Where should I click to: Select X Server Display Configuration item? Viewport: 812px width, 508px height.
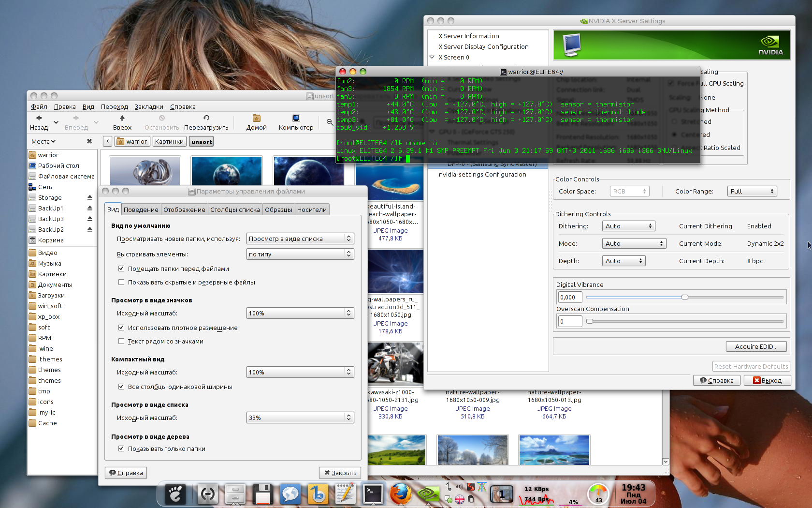[483, 46]
